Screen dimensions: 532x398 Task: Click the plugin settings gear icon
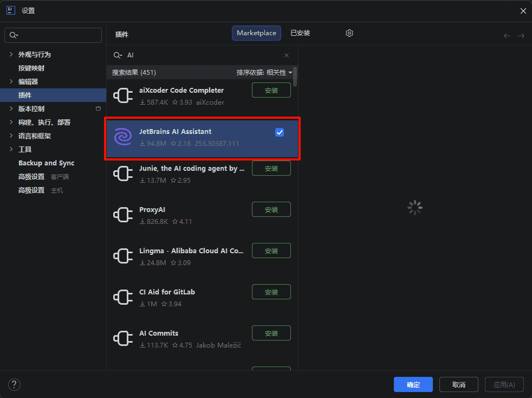tap(349, 33)
